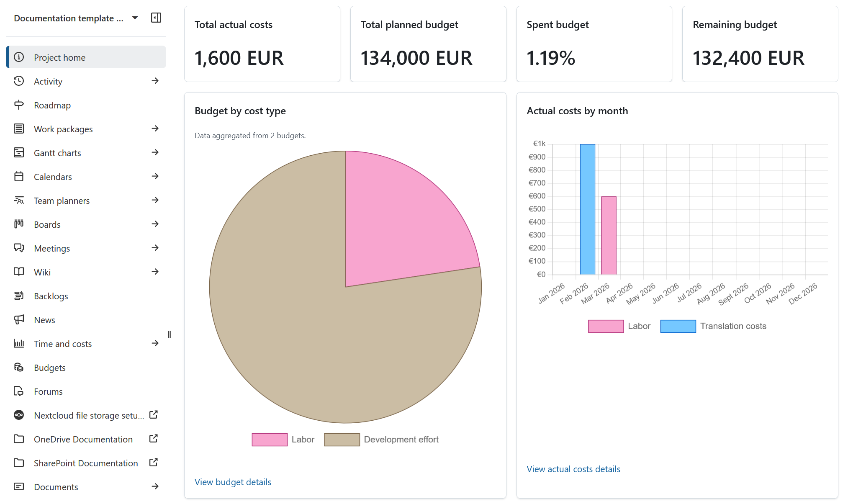This screenshot has width=848, height=504.
Task: Expand the Documentation template project dropdown
Action: click(135, 18)
